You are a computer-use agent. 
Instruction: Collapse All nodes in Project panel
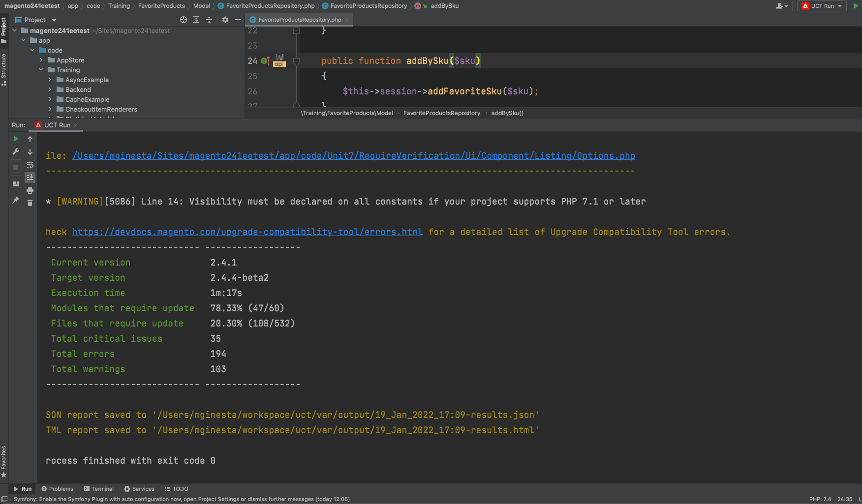click(x=209, y=20)
